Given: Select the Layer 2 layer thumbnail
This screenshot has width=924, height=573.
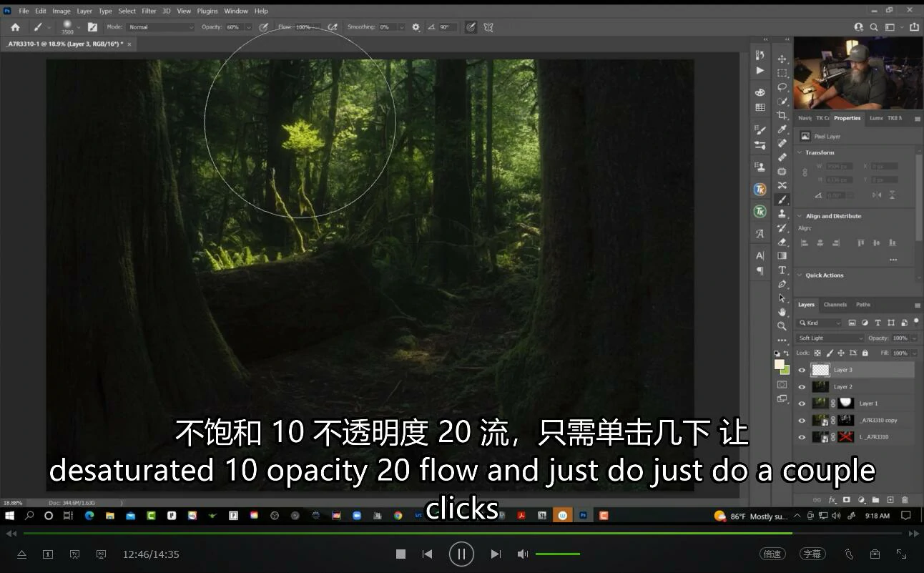Looking at the screenshot, I should tap(820, 387).
